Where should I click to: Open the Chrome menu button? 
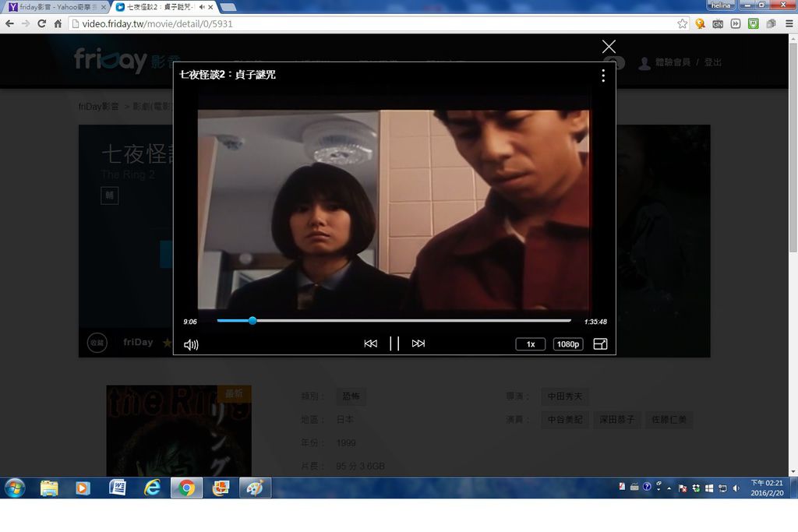point(789,23)
